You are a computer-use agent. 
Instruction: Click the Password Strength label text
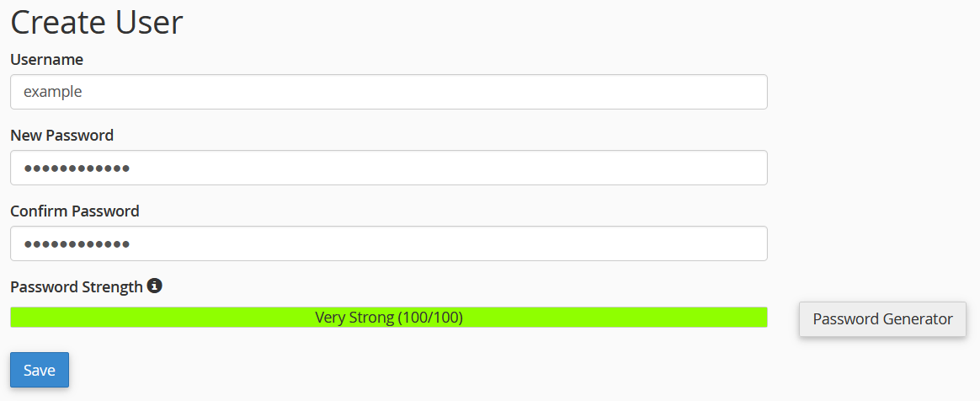point(77,287)
